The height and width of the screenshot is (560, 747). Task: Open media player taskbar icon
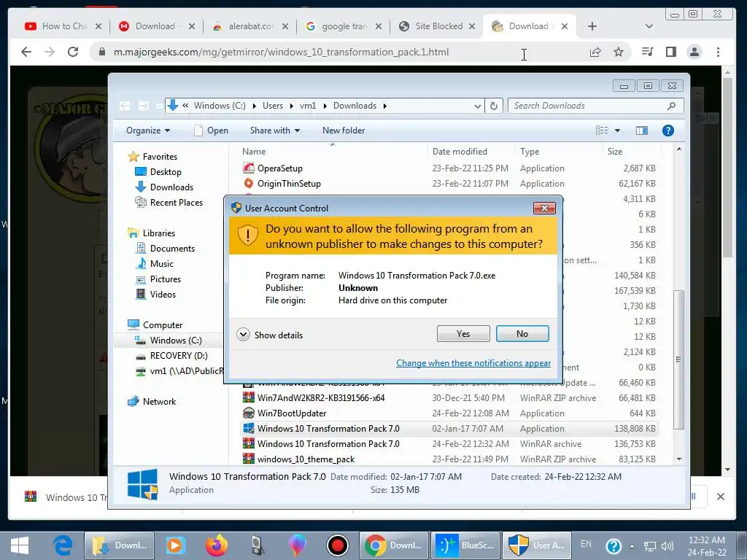point(175,545)
